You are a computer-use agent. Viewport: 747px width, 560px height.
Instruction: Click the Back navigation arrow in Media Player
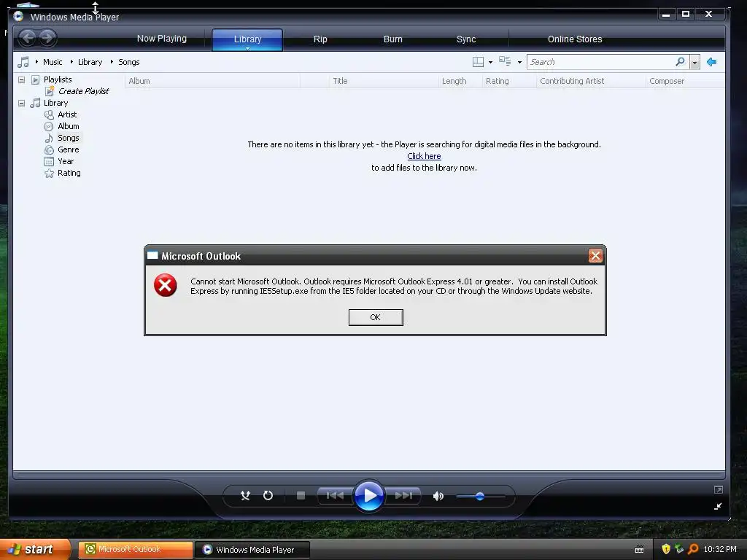pyautogui.click(x=28, y=38)
